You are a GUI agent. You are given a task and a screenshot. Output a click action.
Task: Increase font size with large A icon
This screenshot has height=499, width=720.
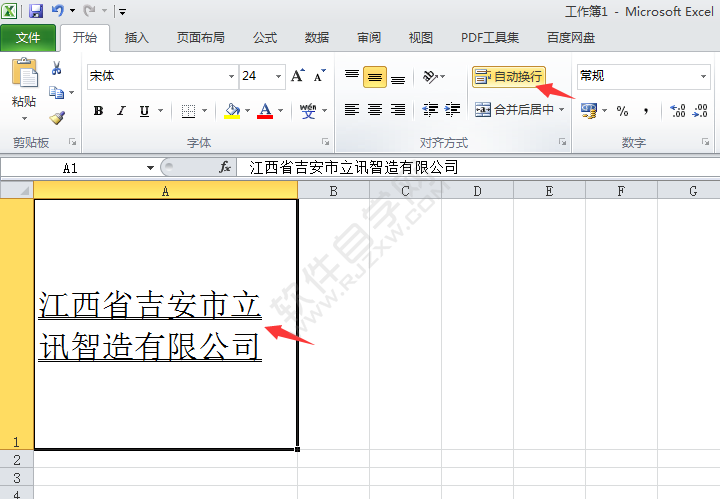[x=298, y=76]
